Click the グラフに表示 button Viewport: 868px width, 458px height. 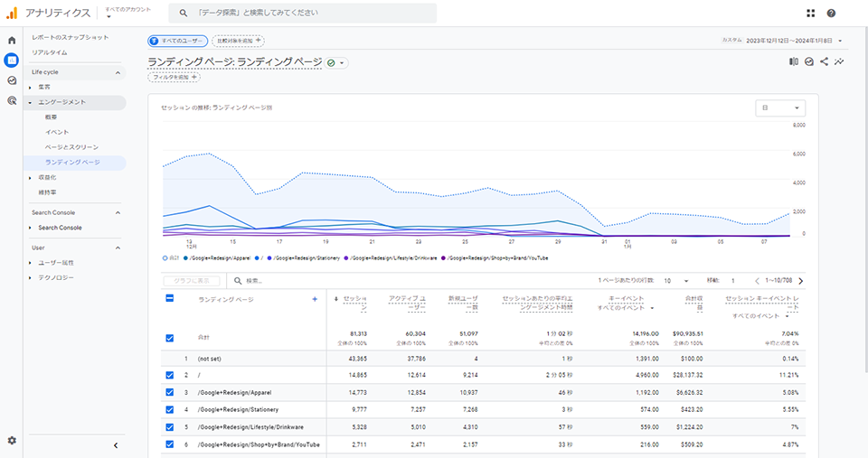[x=192, y=281]
